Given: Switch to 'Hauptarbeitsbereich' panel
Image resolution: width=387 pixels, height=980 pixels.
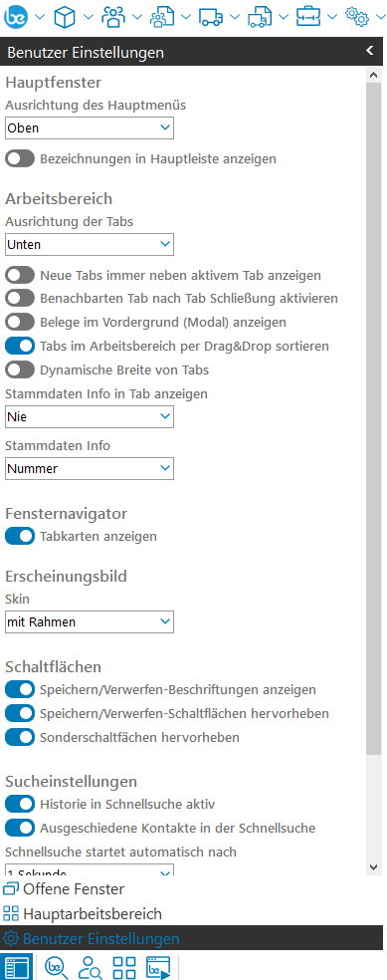Looking at the screenshot, I should [83, 913].
